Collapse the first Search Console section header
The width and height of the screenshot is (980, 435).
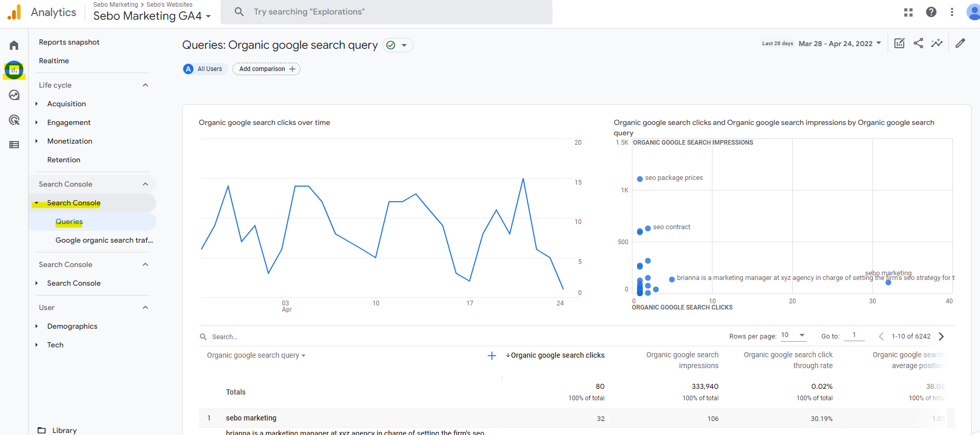145,184
